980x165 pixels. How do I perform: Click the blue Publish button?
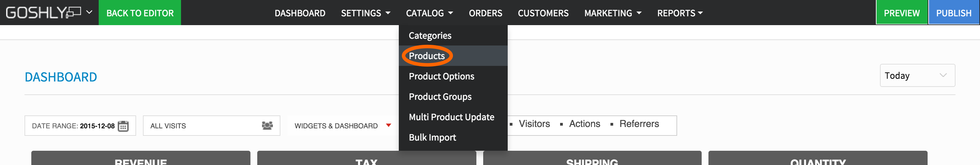pos(953,13)
